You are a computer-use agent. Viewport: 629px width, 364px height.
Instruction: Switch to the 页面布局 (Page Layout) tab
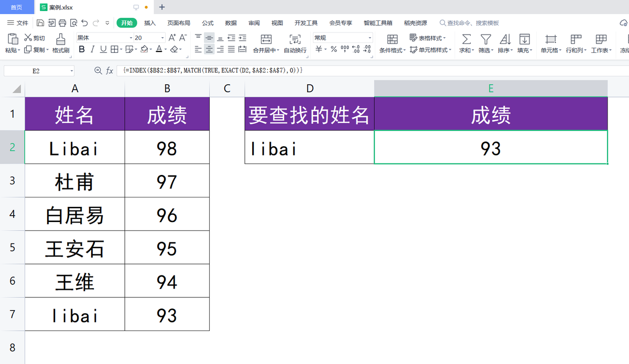[179, 23]
